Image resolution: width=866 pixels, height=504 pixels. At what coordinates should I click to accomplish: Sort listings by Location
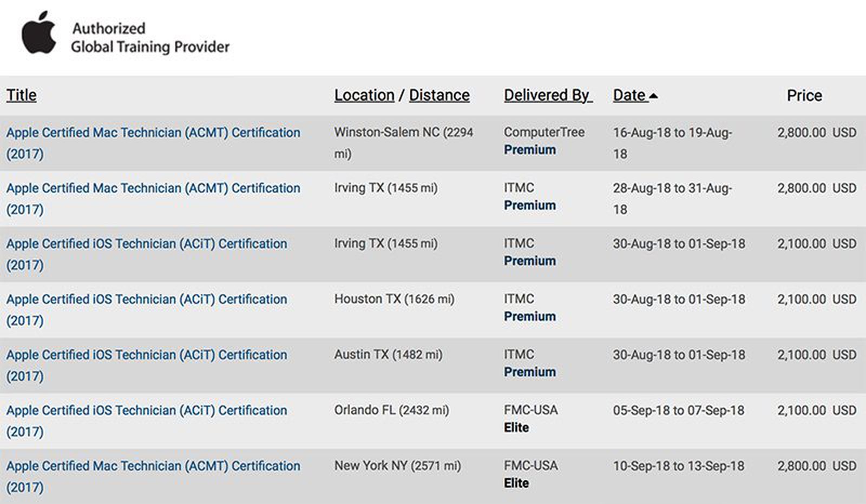(364, 95)
